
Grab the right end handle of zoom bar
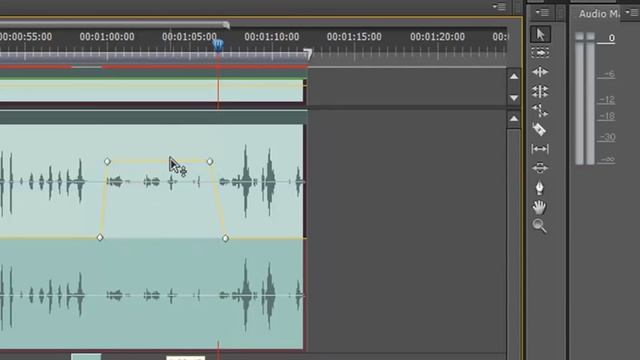click(x=227, y=25)
